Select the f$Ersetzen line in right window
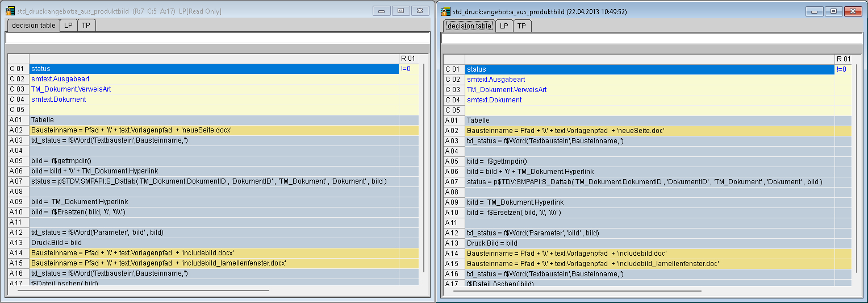This screenshot has width=868, height=303. point(650,213)
